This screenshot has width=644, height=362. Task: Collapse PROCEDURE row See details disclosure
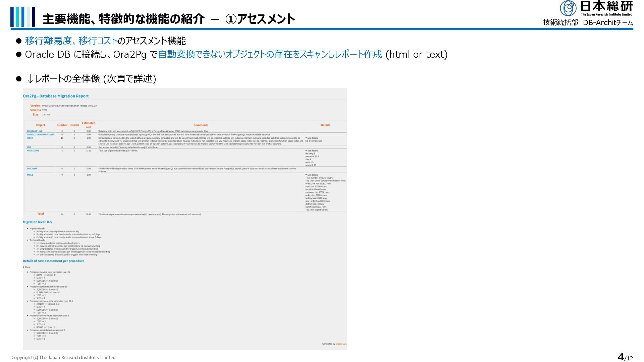click(x=311, y=151)
